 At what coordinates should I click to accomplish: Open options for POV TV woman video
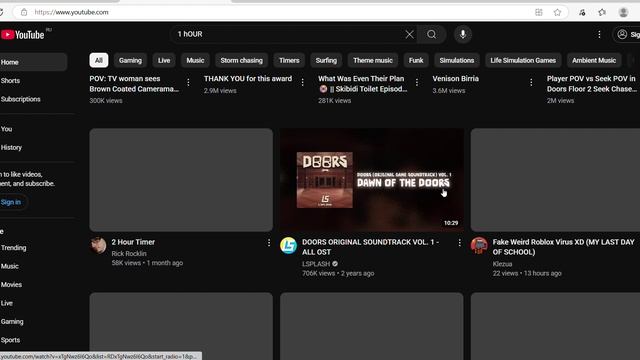tap(188, 82)
